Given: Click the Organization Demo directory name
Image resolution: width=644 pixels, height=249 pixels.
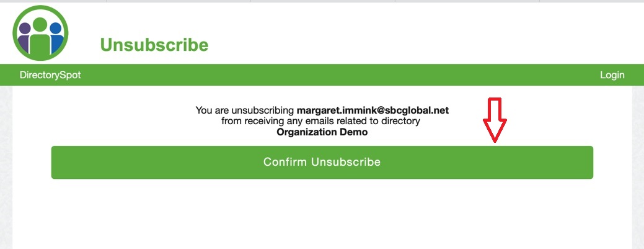Looking at the screenshot, I should point(322,132).
